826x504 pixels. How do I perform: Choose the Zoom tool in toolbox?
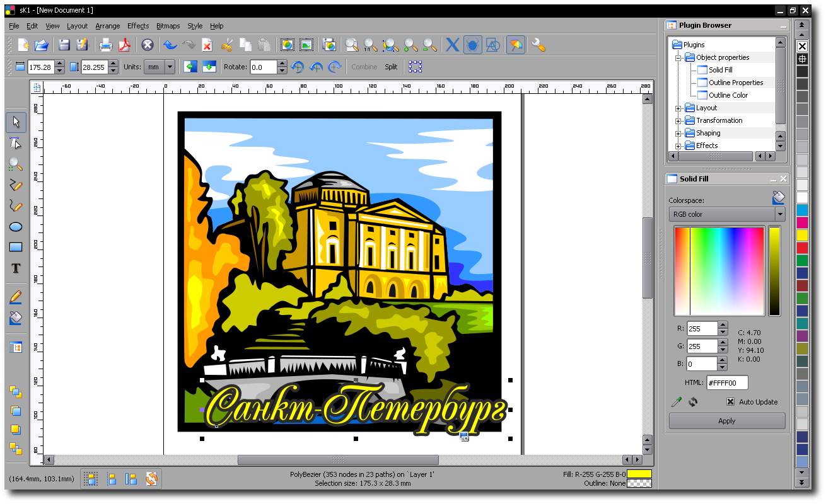coord(16,164)
